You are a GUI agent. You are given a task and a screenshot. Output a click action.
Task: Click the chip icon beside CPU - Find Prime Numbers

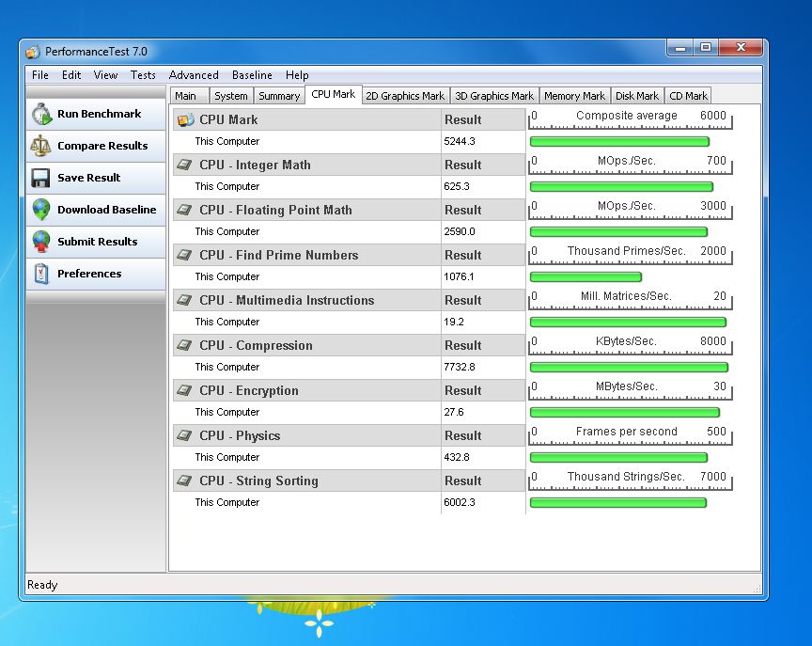(184, 255)
